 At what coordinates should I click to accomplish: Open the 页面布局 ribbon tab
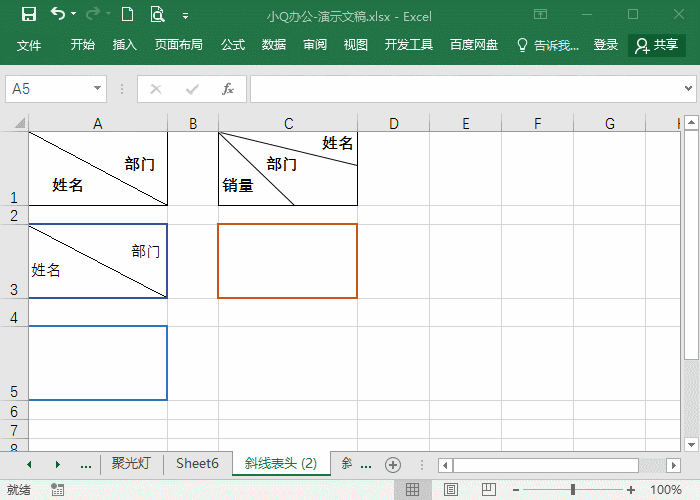click(x=179, y=45)
